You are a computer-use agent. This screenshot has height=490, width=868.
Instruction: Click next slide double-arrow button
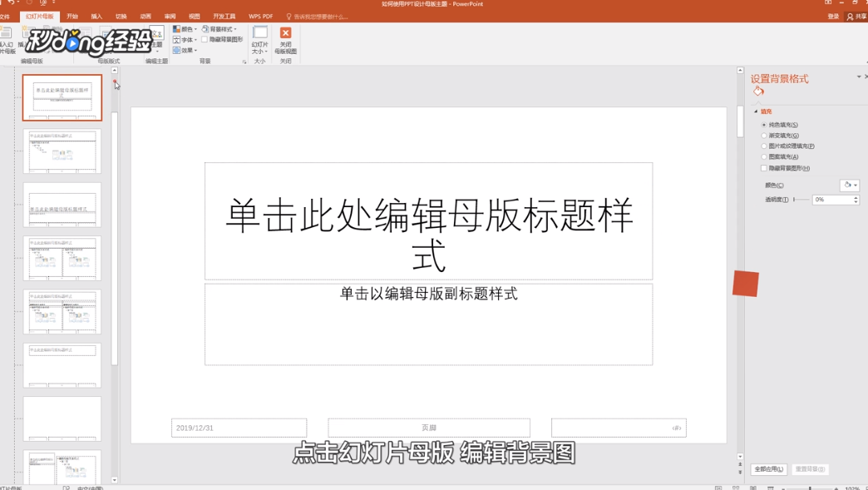coord(740,473)
